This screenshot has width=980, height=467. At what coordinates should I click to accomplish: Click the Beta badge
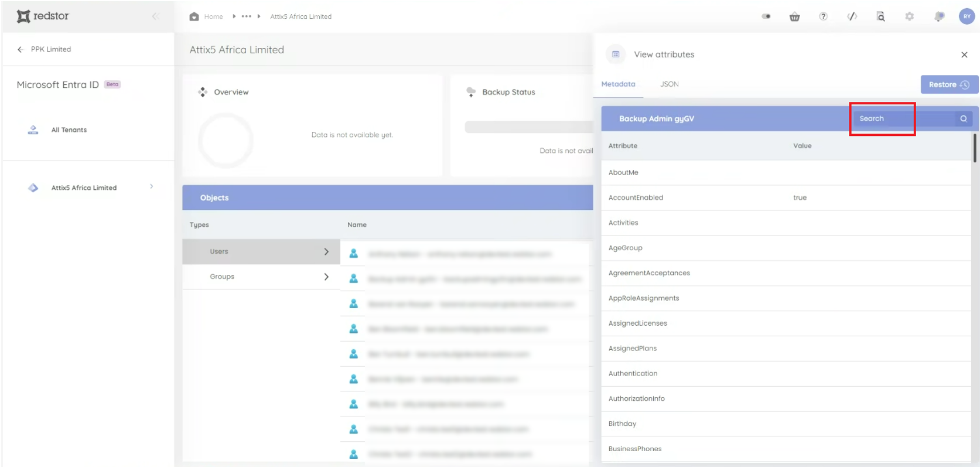[112, 84]
